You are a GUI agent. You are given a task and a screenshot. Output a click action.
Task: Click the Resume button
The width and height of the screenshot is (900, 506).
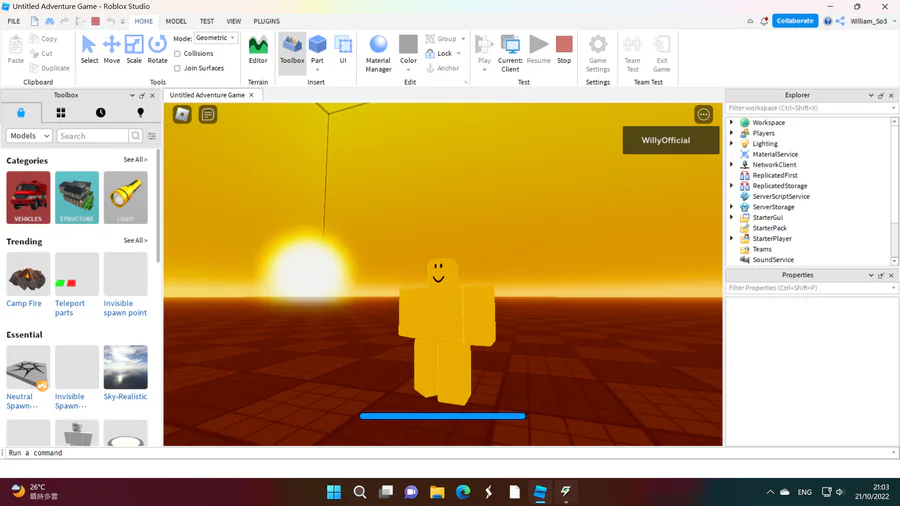(538, 49)
